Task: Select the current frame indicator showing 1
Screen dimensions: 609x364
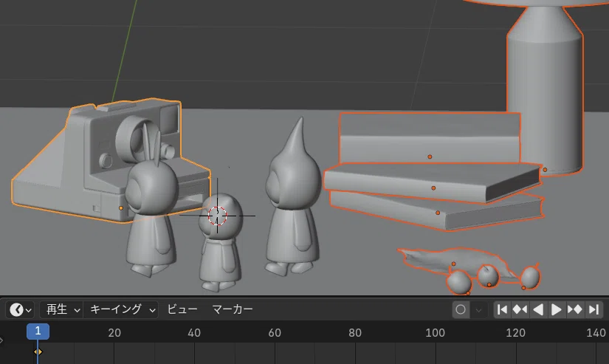Action: [38, 332]
